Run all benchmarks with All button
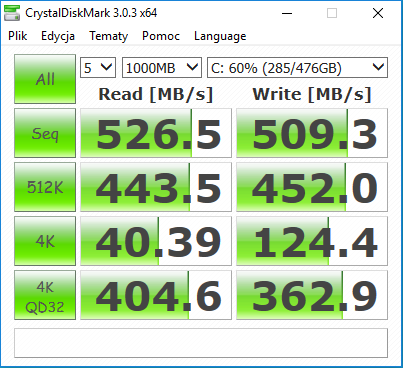Viewport: 403px width, 368px height. point(45,79)
